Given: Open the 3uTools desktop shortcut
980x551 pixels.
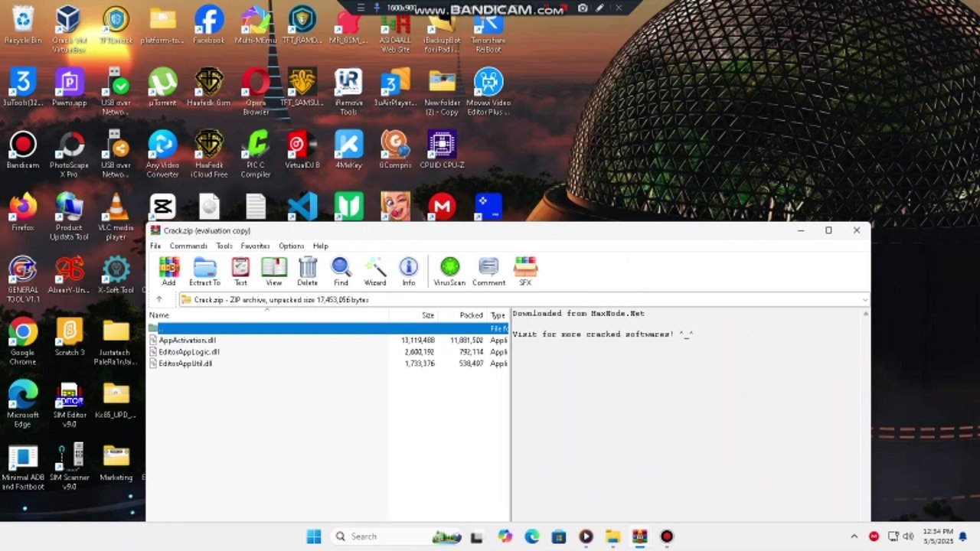Looking at the screenshot, I should 23,87.
